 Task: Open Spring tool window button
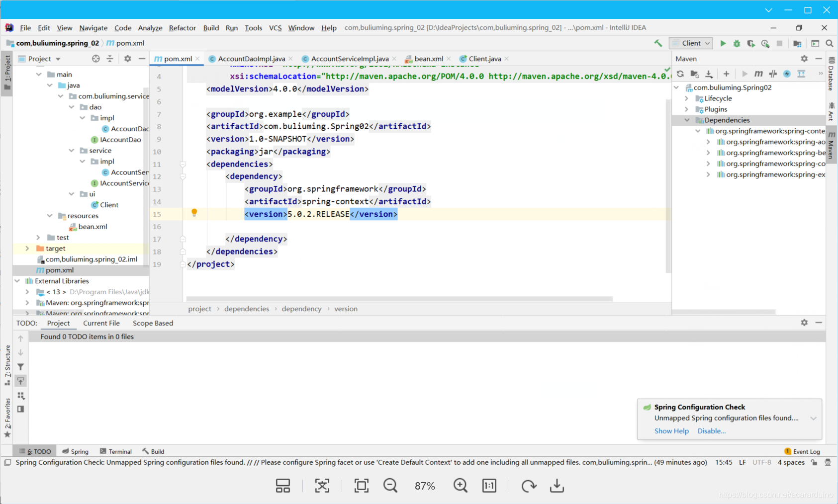(75, 451)
